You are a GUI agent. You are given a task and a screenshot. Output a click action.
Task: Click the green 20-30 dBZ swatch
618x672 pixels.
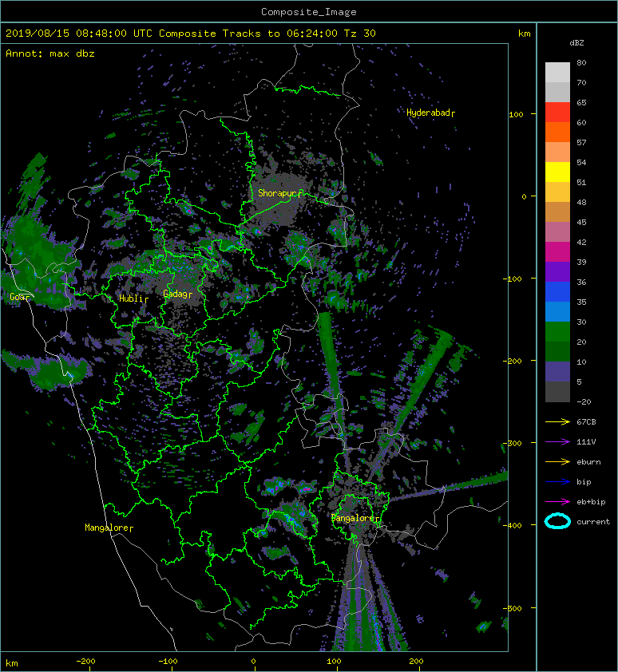coord(557,331)
